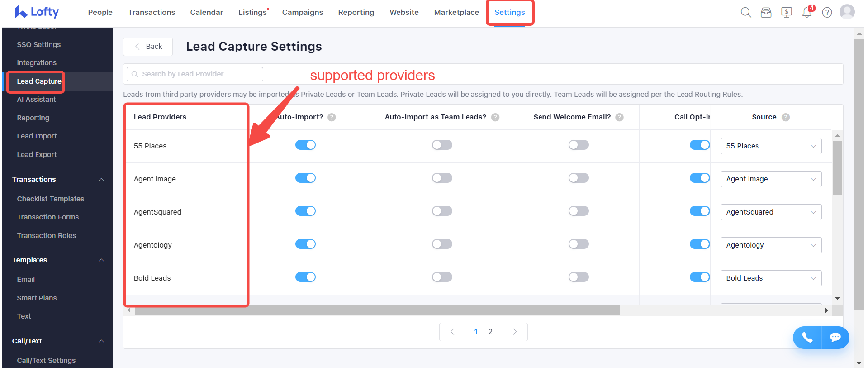
Task: Open the Listings tab
Action: click(x=253, y=13)
